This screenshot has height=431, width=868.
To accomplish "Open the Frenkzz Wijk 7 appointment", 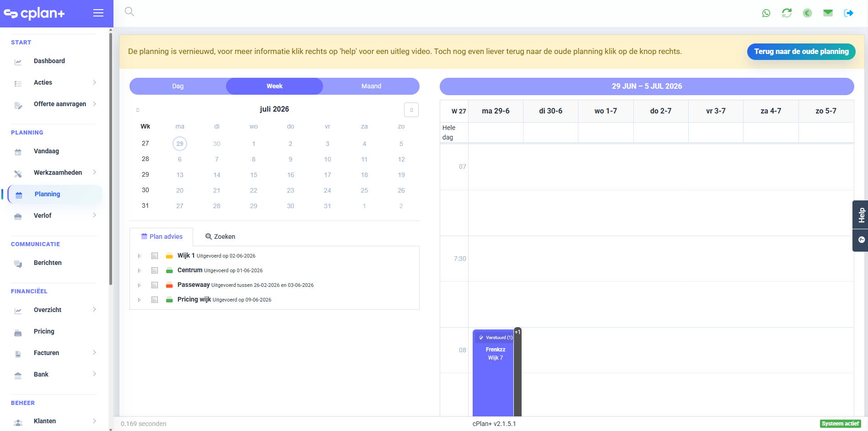I will pos(493,373).
